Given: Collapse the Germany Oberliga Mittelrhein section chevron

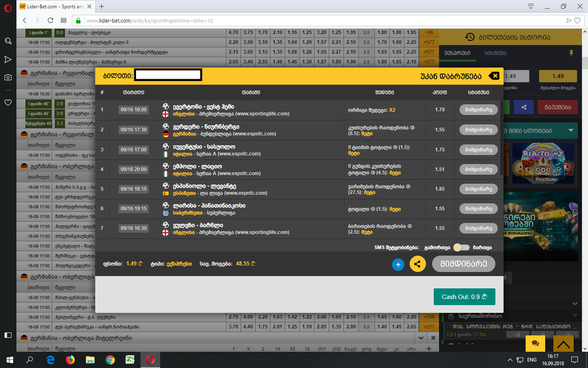Looking at the screenshot, I should [421, 338].
